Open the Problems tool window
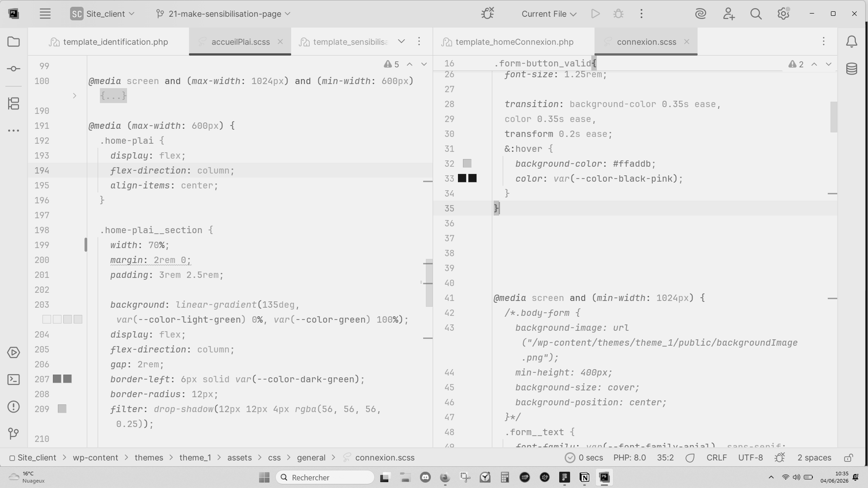The image size is (868, 488). click(x=14, y=407)
